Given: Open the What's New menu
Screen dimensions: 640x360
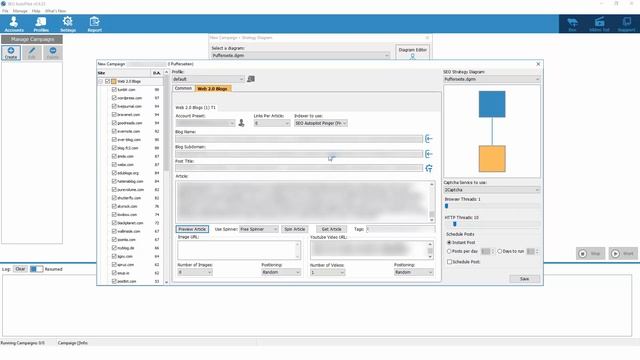Looking at the screenshot, I should point(56,11).
